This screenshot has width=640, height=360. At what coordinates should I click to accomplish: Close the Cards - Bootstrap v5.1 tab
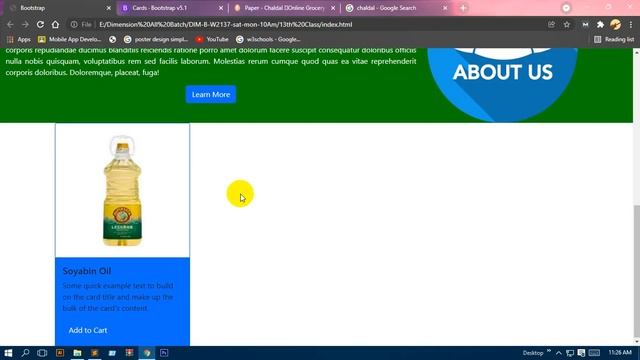coord(221,8)
